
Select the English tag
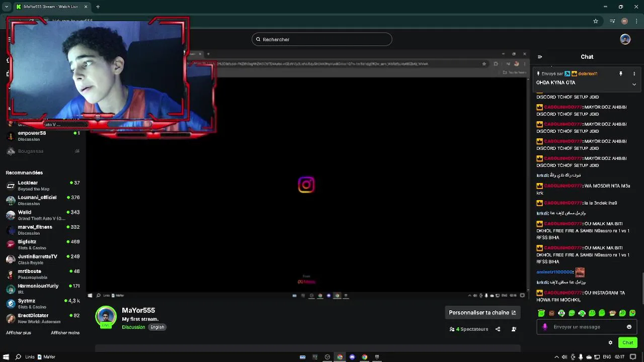(x=157, y=327)
